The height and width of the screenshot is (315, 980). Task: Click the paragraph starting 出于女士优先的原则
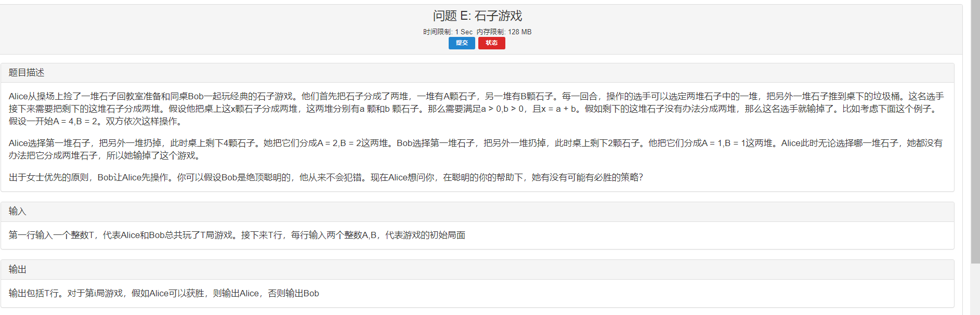point(326,177)
